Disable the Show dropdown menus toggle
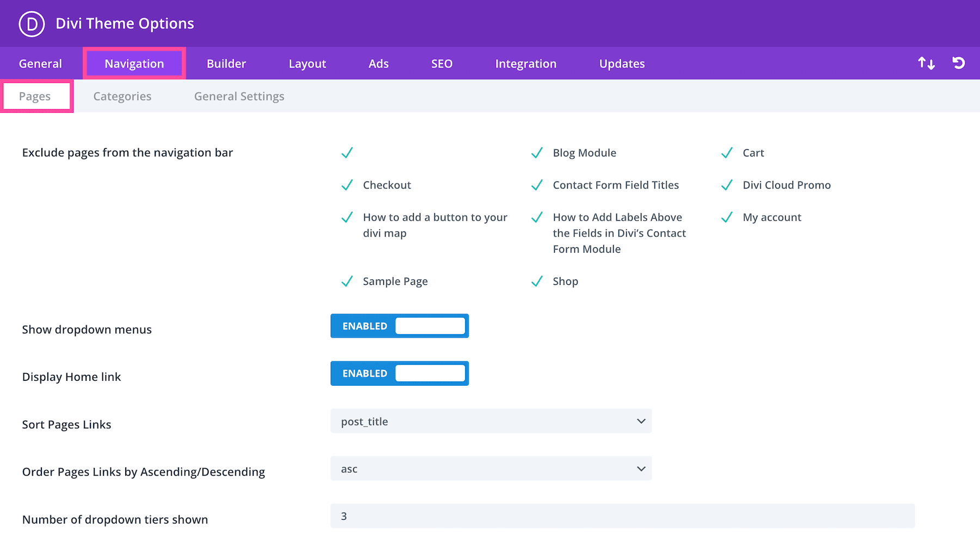Viewport: 980px width, 553px height. (400, 326)
